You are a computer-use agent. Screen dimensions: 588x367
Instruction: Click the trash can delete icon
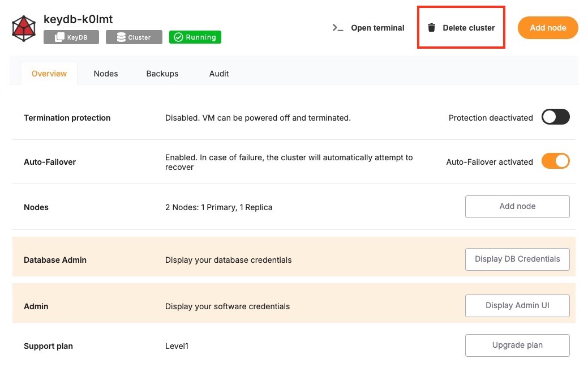click(432, 28)
